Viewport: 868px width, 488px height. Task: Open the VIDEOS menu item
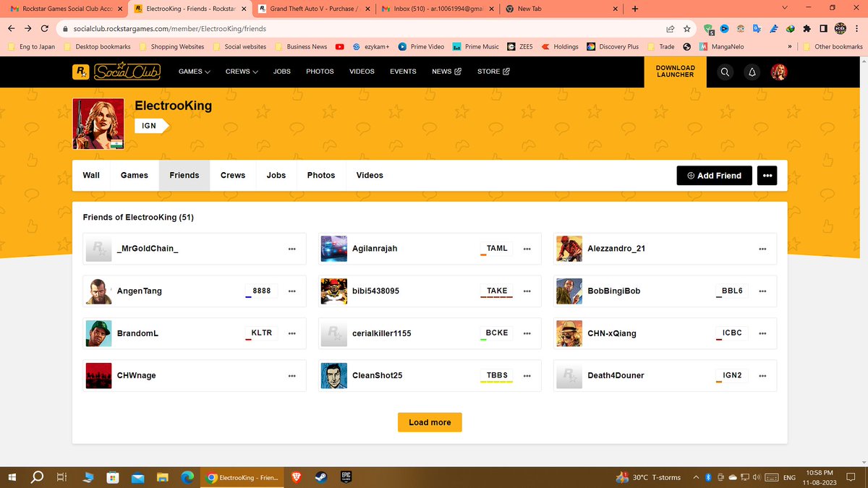tap(362, 72)
